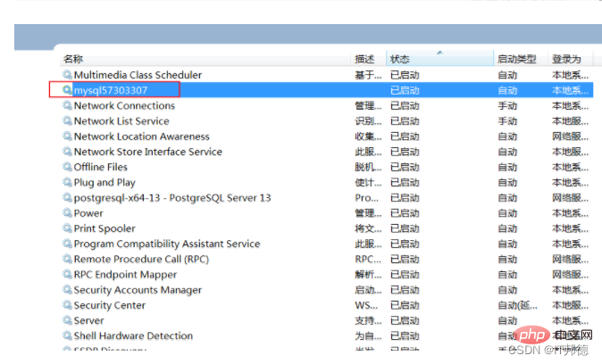Select the Power service name

[x=88, y=213]
